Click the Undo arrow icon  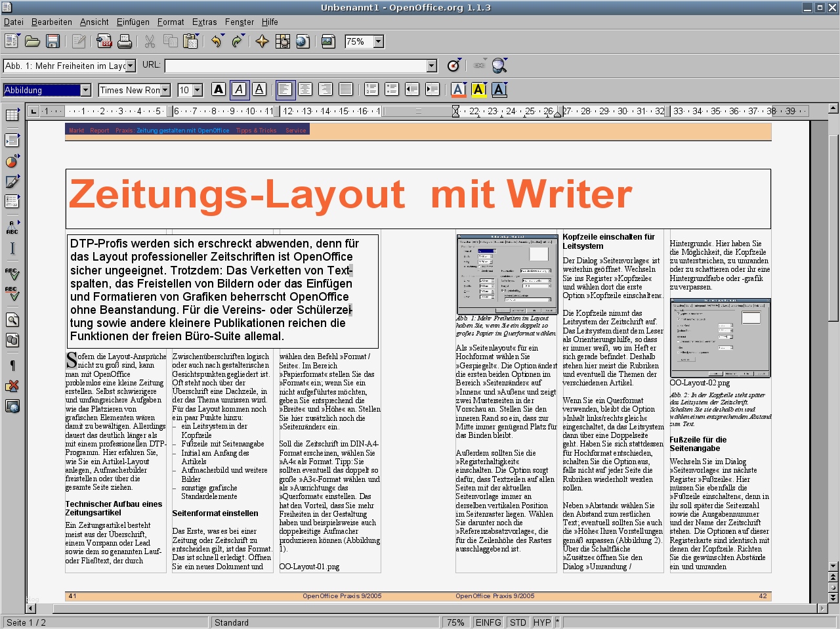tap(217, 41)
